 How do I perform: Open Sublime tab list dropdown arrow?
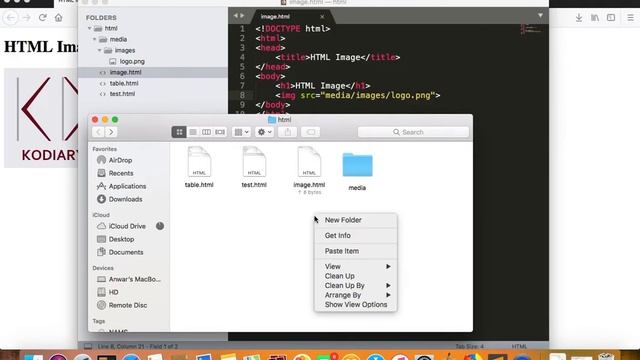point(540,16)
